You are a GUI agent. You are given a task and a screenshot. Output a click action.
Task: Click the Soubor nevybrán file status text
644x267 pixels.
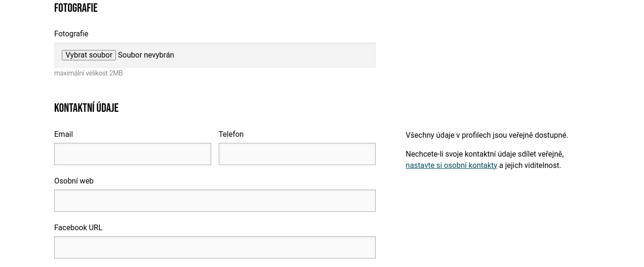pos(146,55)
